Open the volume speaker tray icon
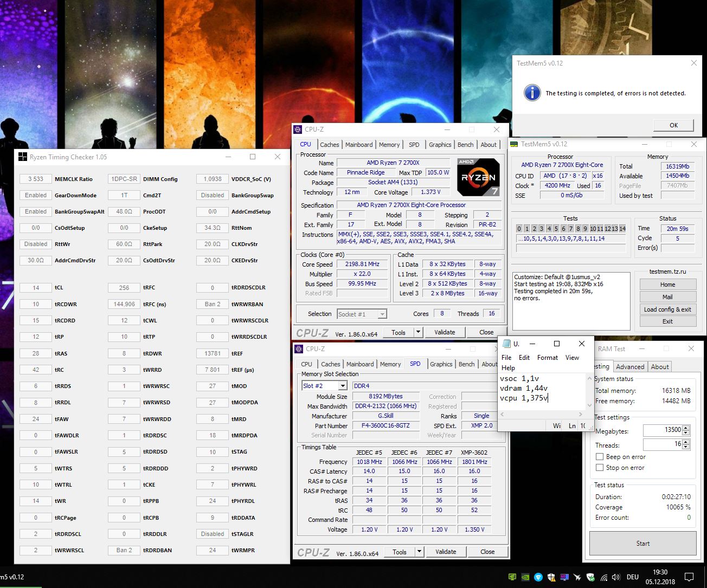Image resolution: width=707 pixels, height=588 pixels. 615,577
